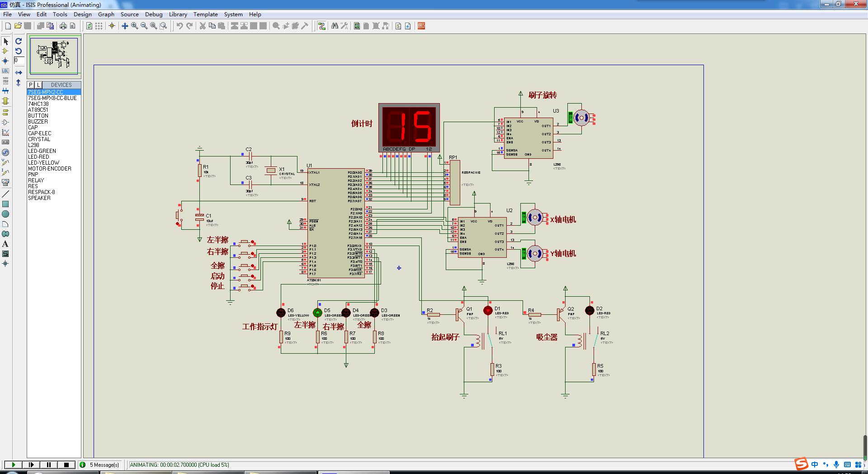Click the simulation Step button

pyautogui.click(x=31, y=465)
